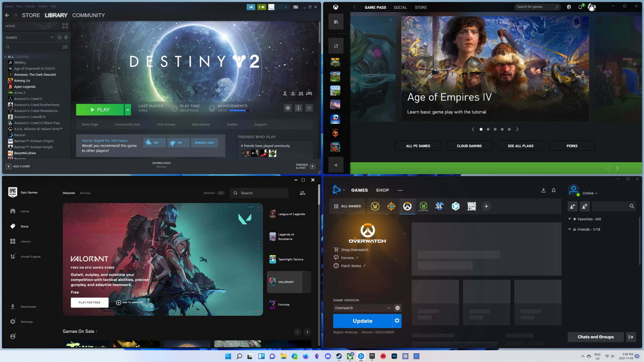Screen dimensions: 644x362
Task: Click the CLOUD GAMING button
Action: [x=469, y=146]
